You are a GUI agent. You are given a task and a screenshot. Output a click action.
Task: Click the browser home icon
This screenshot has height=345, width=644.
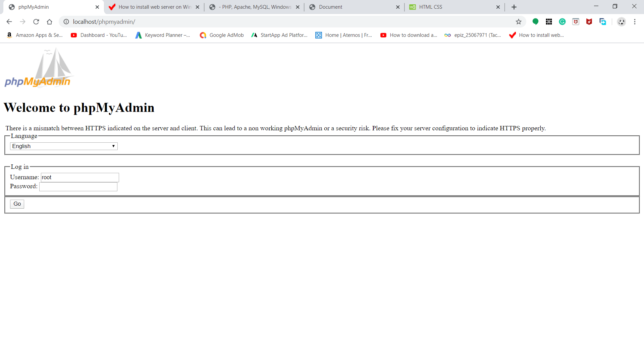[x=50, y=21]
